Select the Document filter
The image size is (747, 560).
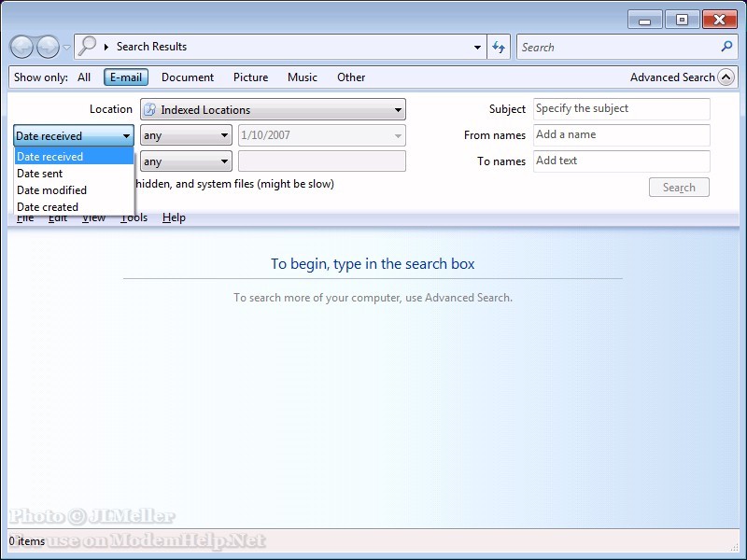tap(188, 77)
